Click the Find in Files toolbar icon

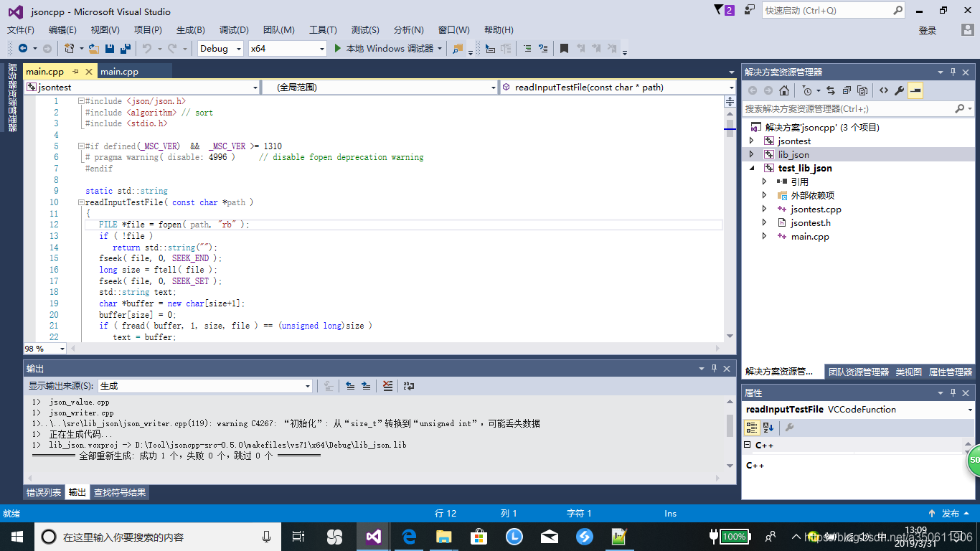[x=458, y=48]
